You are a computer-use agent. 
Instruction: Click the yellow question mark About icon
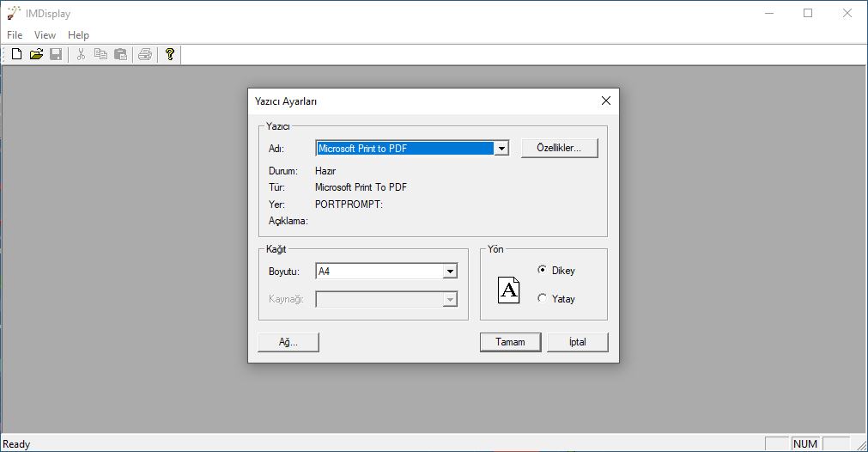170,54
